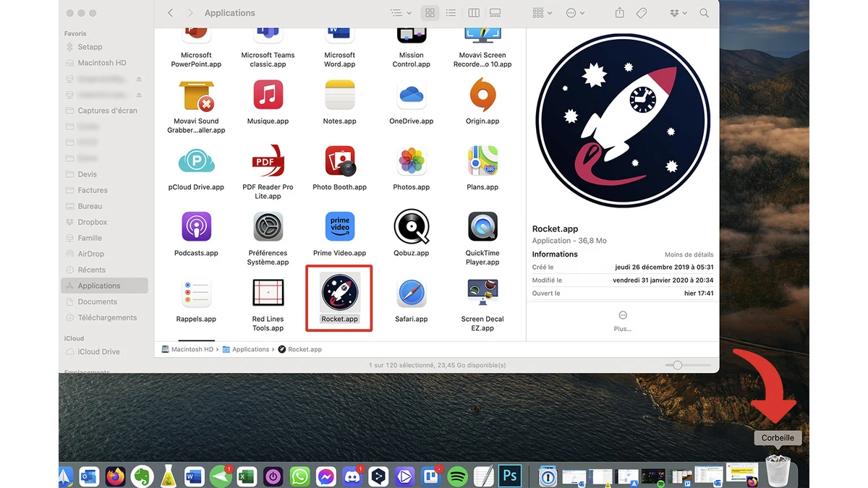
Task: Select Photo Booth.app icon
Action: point(339,161)
